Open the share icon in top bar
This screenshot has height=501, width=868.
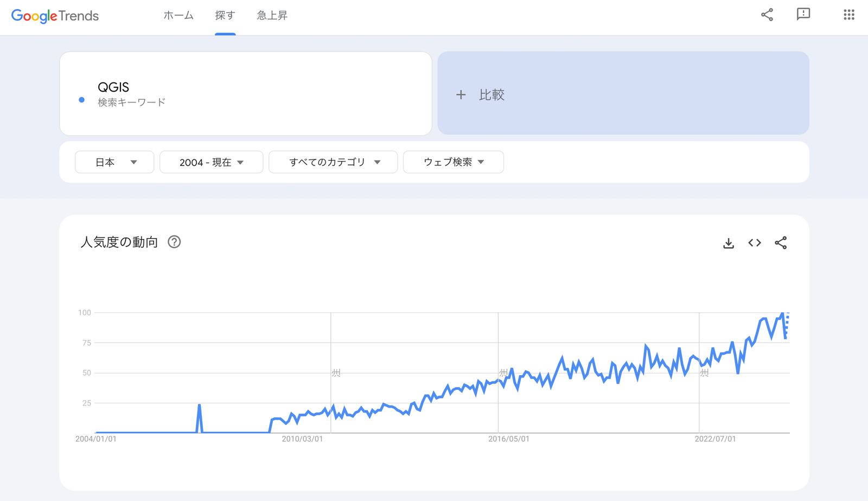767,15
